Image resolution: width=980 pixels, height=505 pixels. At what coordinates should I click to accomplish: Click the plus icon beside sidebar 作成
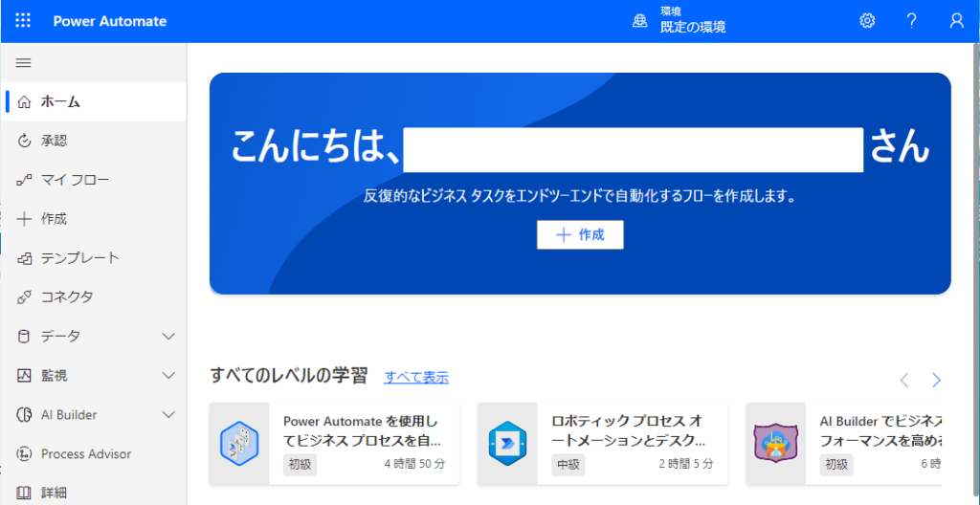pos(24,219)
